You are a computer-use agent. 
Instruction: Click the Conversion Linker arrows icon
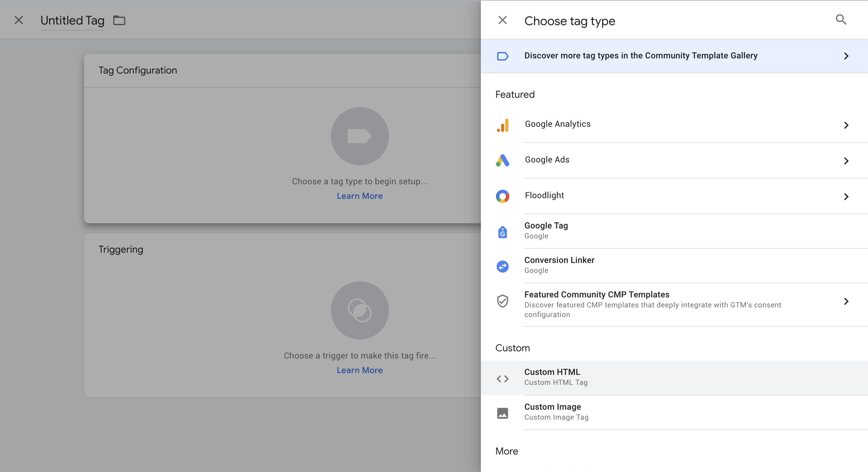[x=502, y=266]
